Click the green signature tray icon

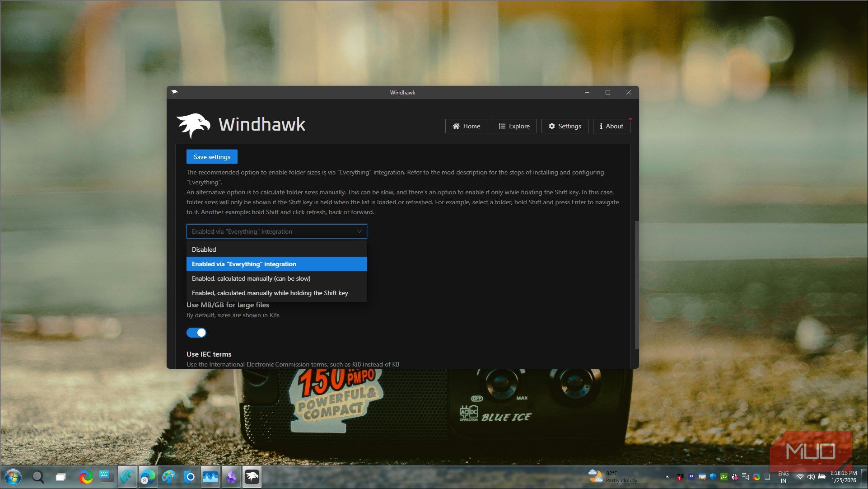(724, 477)
